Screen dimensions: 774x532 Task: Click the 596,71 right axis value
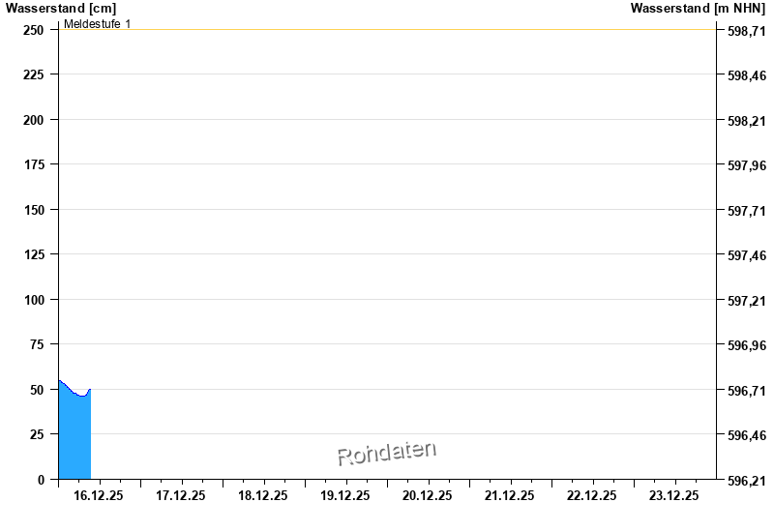pyautogui.click(x=746, y=391)
